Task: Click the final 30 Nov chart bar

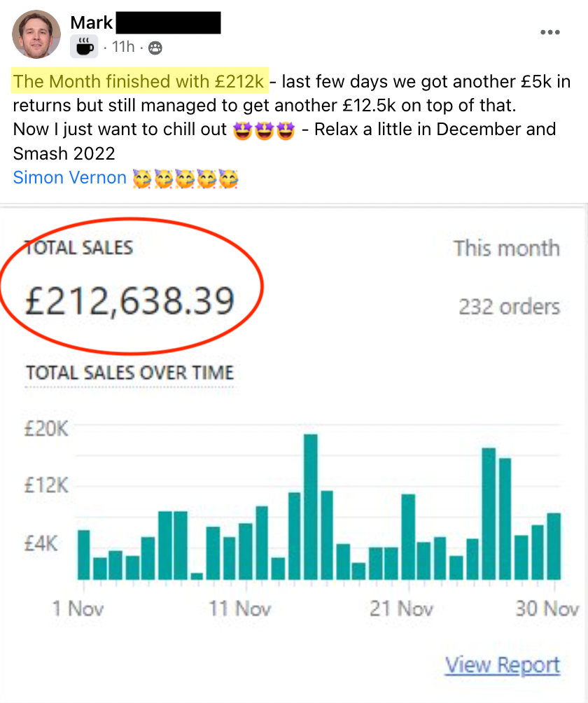Action: coord(553,546)
